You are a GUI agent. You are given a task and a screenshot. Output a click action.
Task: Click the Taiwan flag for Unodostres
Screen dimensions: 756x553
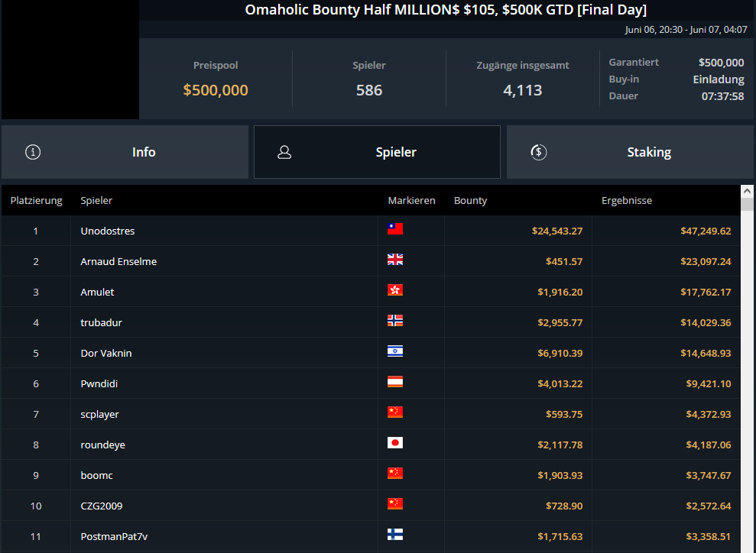point(395,229)
